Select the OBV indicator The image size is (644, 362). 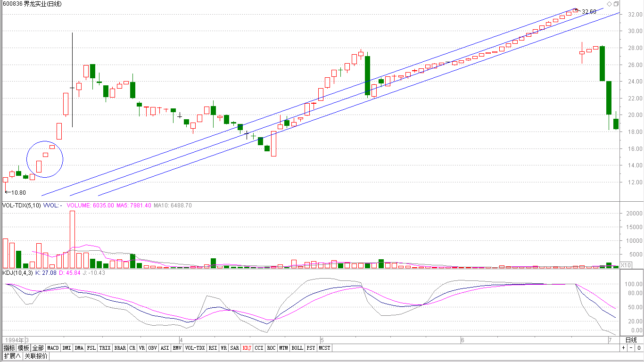(152, 348)
